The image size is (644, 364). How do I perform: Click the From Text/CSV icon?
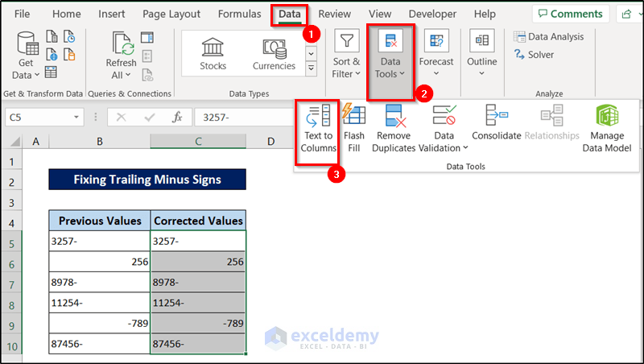[x=52, y=36]
